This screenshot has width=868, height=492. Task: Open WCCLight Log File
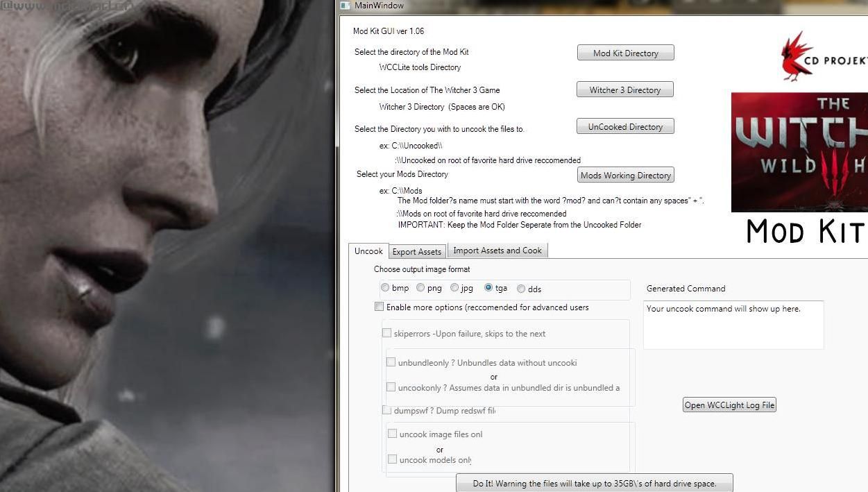[729, 405]
